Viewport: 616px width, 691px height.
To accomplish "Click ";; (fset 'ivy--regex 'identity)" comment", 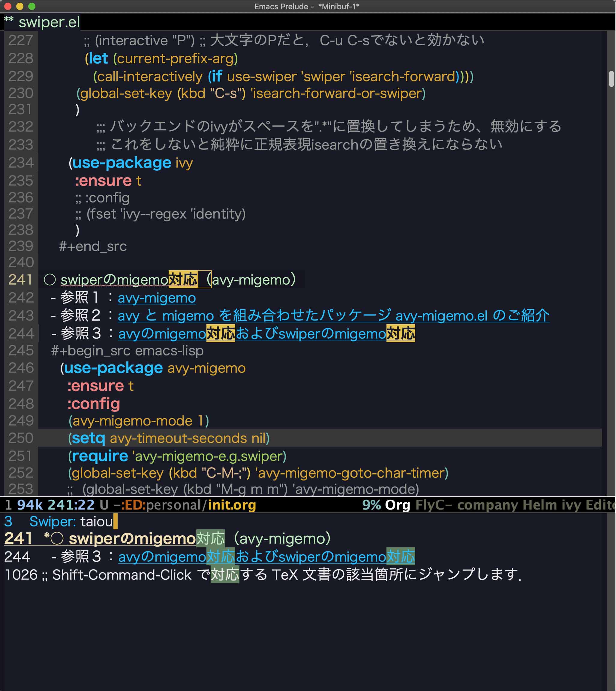I will coord(161,214).
